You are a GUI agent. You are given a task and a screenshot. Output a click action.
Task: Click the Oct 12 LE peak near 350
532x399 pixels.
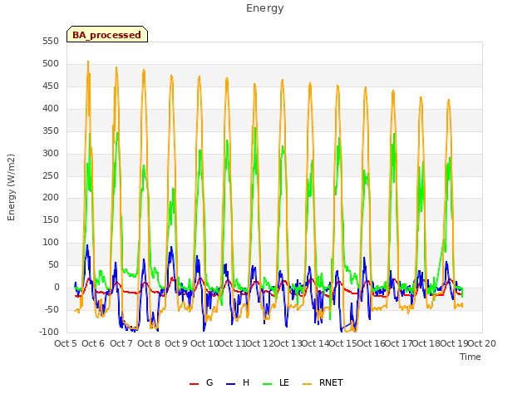point(255,128)
